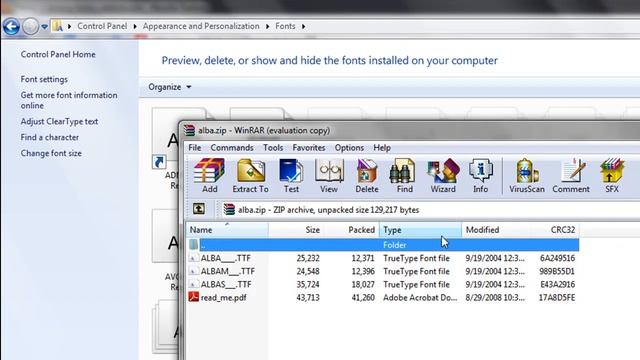Click the Delete toolbar icon in WinRAR

click(x=367, y=176)
